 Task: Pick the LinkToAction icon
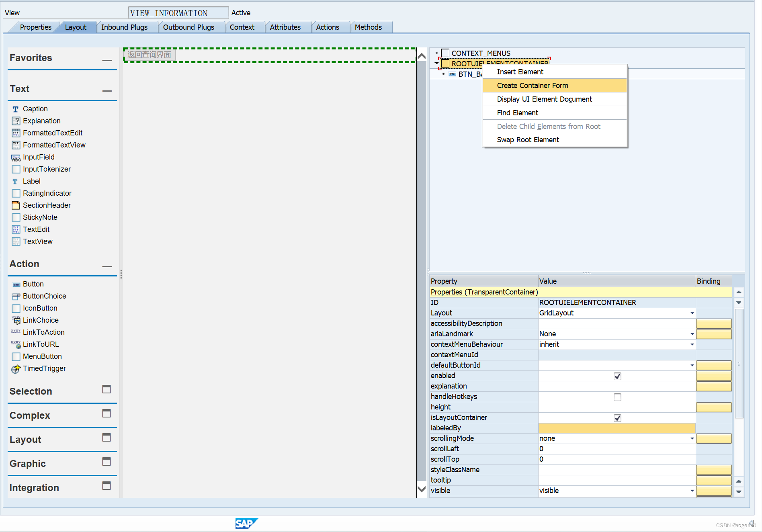click(x=16, y=331)
